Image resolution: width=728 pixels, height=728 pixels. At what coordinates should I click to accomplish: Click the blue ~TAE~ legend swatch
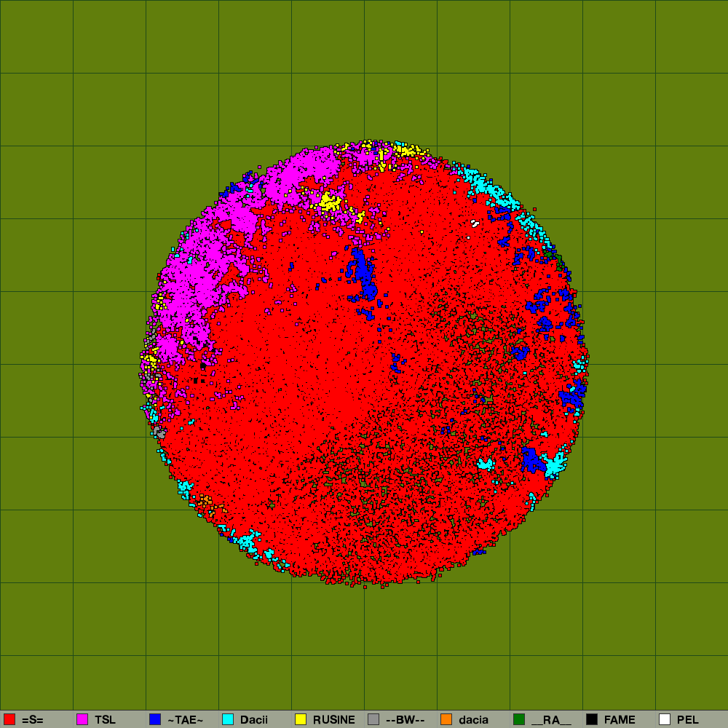coord(155,719)
